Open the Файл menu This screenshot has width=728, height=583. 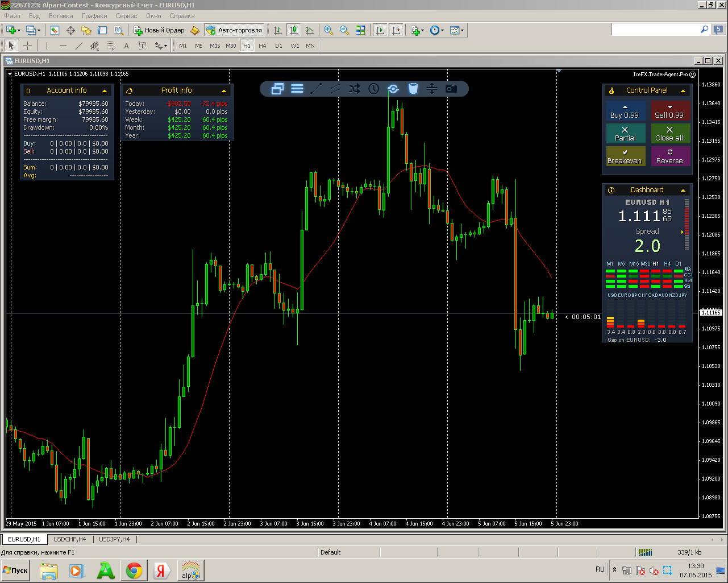[x=12, y=16]
